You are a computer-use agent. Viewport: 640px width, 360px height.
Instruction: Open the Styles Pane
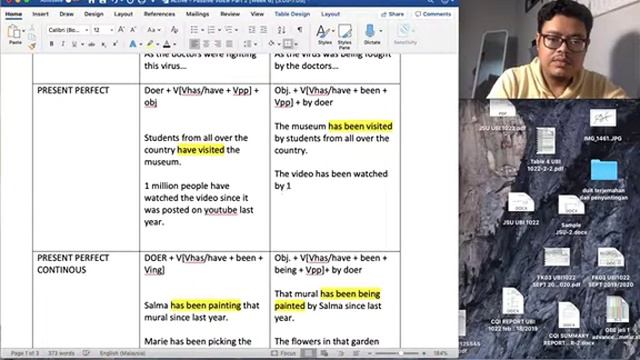click(344, 36)
